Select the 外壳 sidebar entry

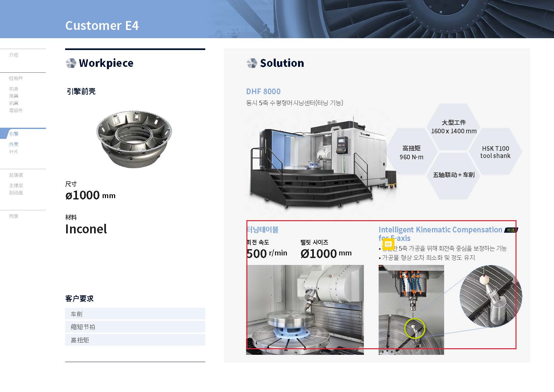pyautogui.click(x=14, y=144)
